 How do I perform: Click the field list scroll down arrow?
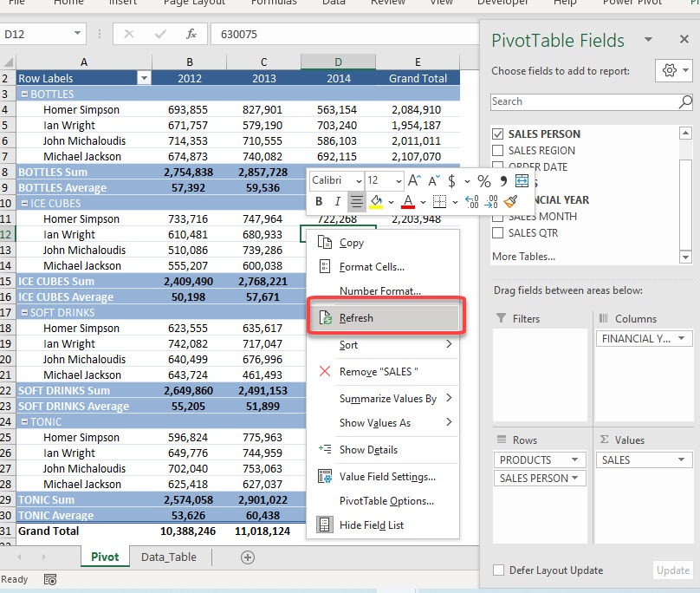pos(684,257)
